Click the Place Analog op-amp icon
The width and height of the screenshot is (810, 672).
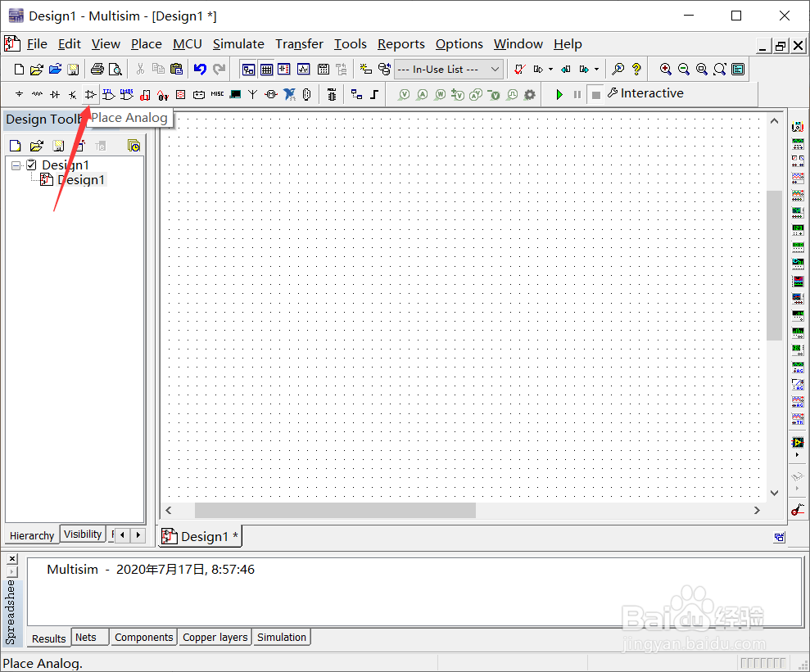[90, 94]
